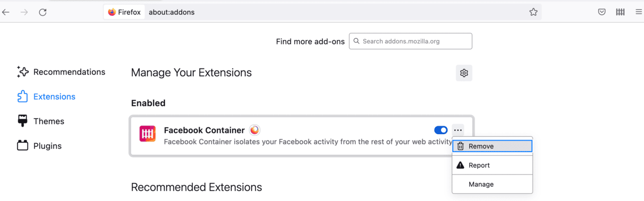This screenshot has height=201, width=644.
Task: Select Remove from the context menu
Action: click(x=492, y=146)
